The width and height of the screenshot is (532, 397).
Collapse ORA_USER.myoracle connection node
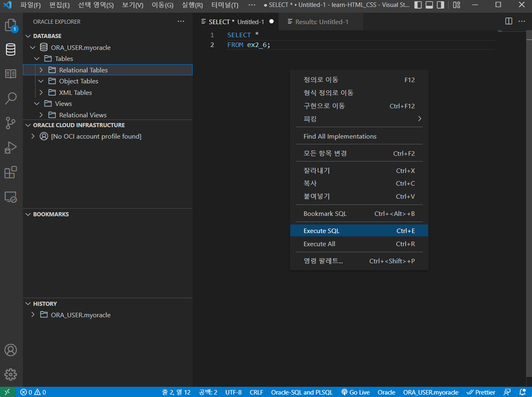click(33, 47)
